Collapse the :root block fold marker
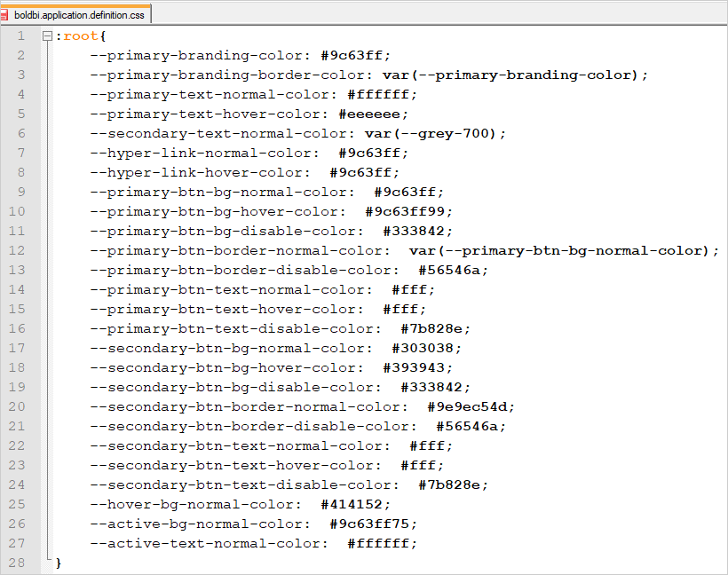Viewport: 728px width, 575px height. [x=47, y=36]
